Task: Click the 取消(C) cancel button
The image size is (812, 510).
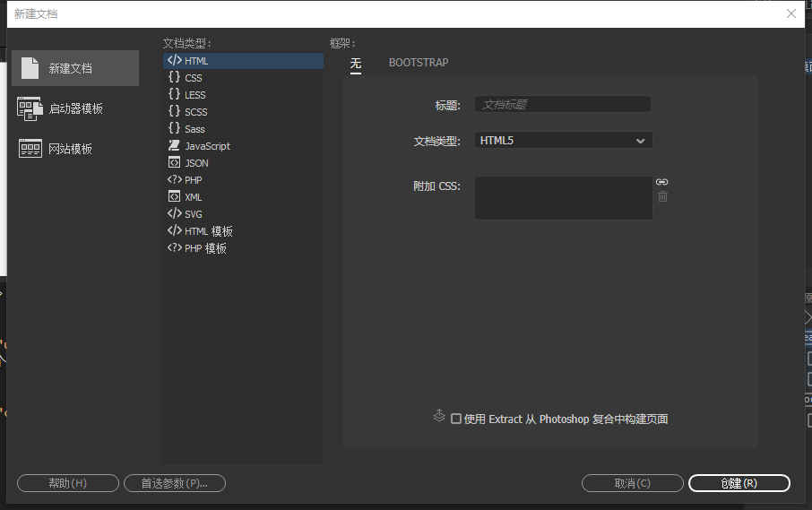Action: point(633,483)
